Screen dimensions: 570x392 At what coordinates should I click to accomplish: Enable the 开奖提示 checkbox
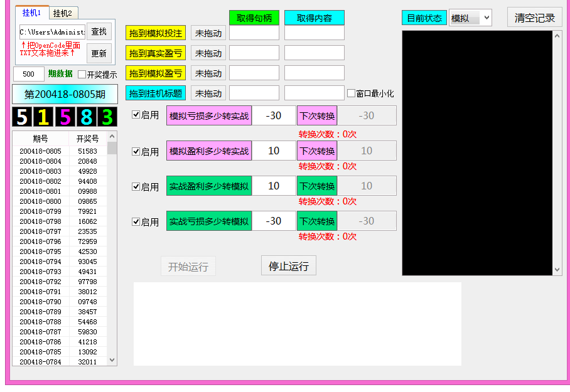82,75
